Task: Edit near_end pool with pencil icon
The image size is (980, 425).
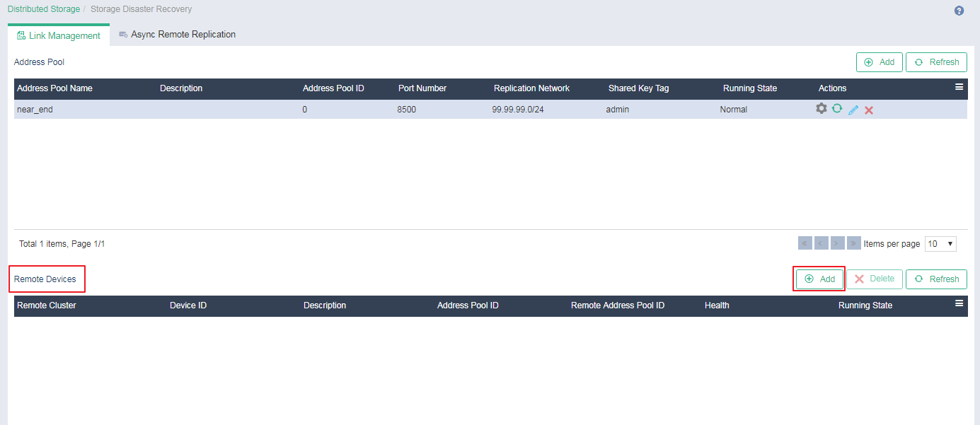Action: tap(853, 110)
